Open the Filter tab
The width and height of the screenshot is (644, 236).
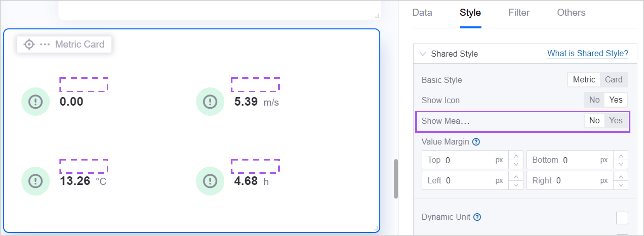click(519, 13)
